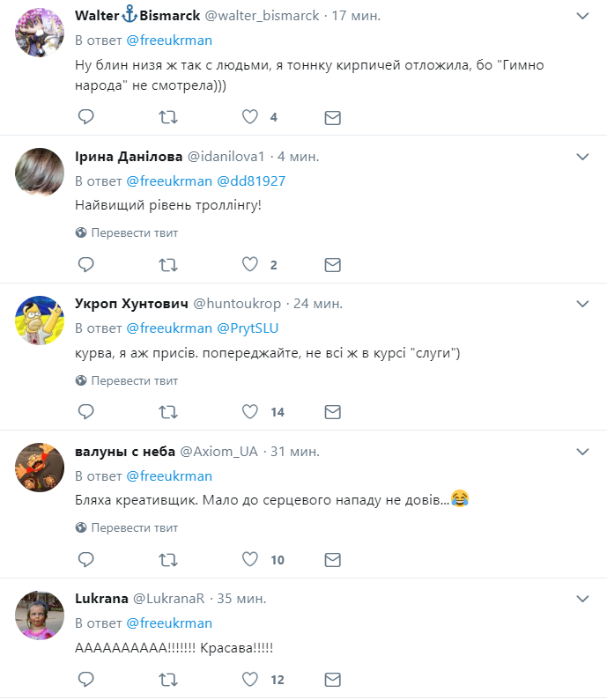607x700 pixels.
Task: Retweet Lukrana's tweet
Action: [167, 680]
